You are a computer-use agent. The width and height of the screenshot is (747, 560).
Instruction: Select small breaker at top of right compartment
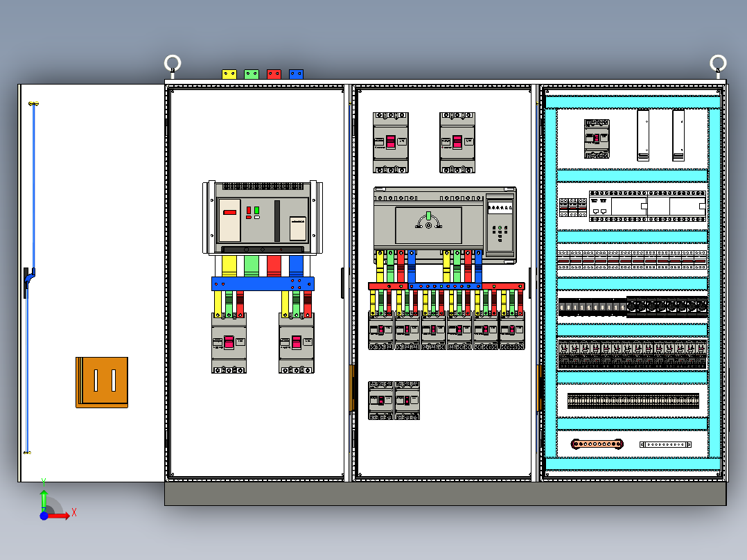coord(597,139)
